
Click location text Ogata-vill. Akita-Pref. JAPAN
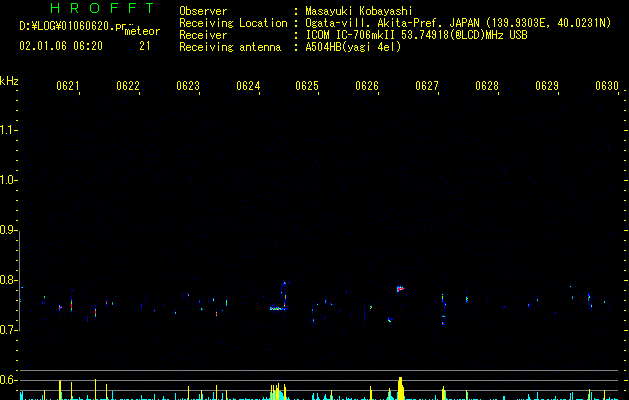pyautogui.click(x=392, y=23)
